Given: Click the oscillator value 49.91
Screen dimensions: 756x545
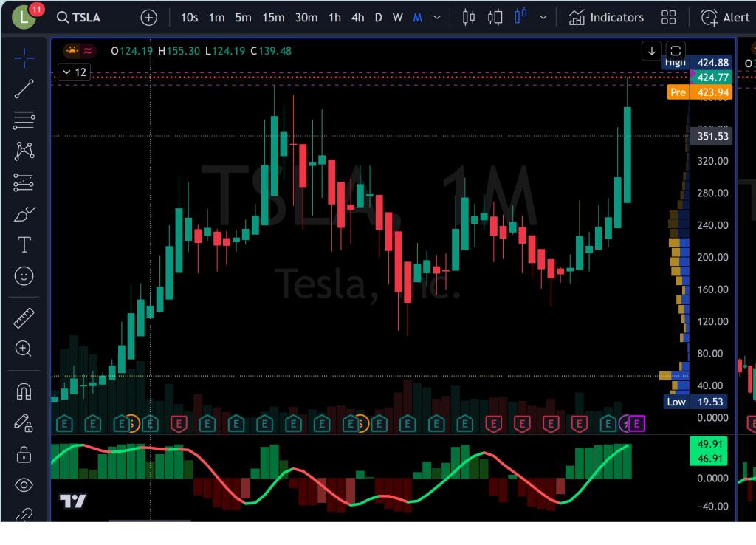Looking at the screenshot, I should (x=709, y=444).
